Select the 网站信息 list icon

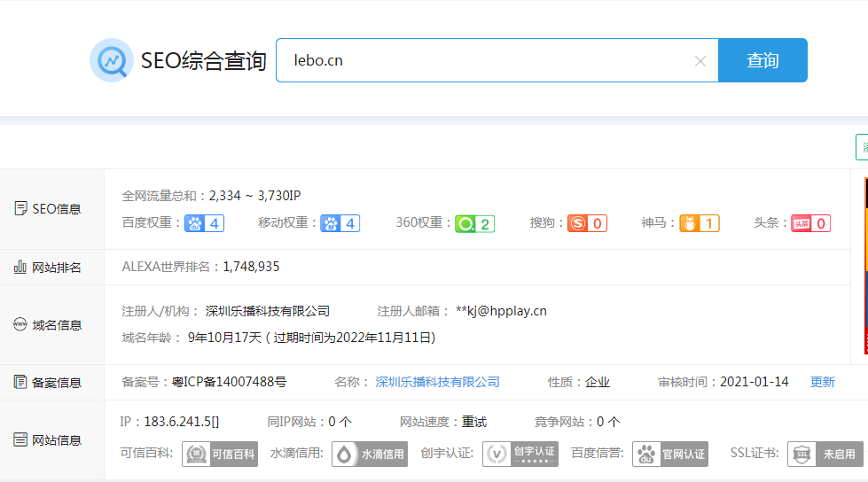tap(20, 440)
